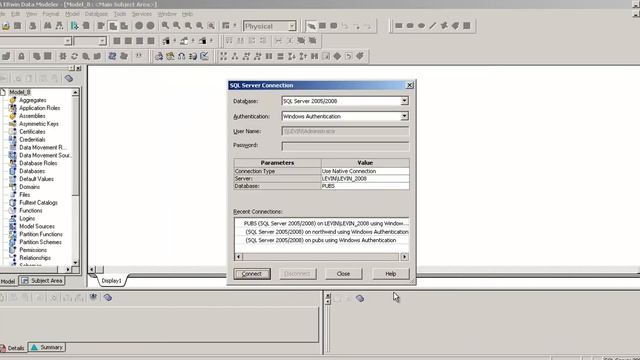Click the Help button in connection dialog
This screenshot has height=360, width=640.
[391, 273]
